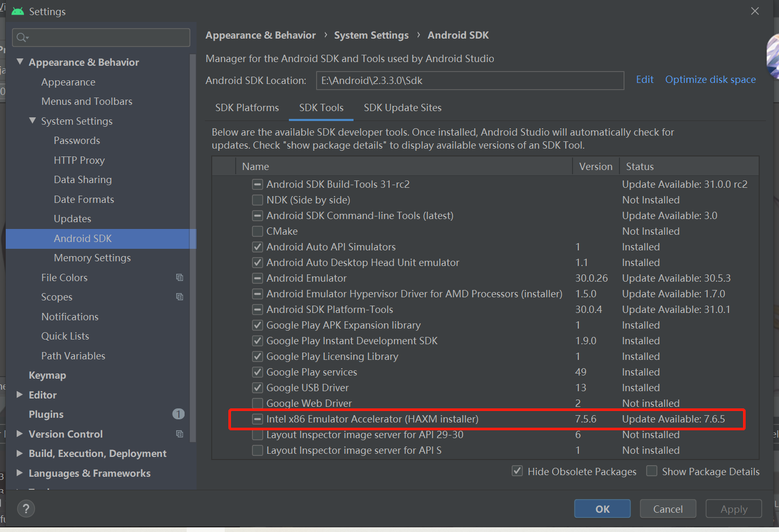Image resolution: width=779 pixels, height=532 pixels.
Task: Click the Apply button
Action: tap(734, 509)
